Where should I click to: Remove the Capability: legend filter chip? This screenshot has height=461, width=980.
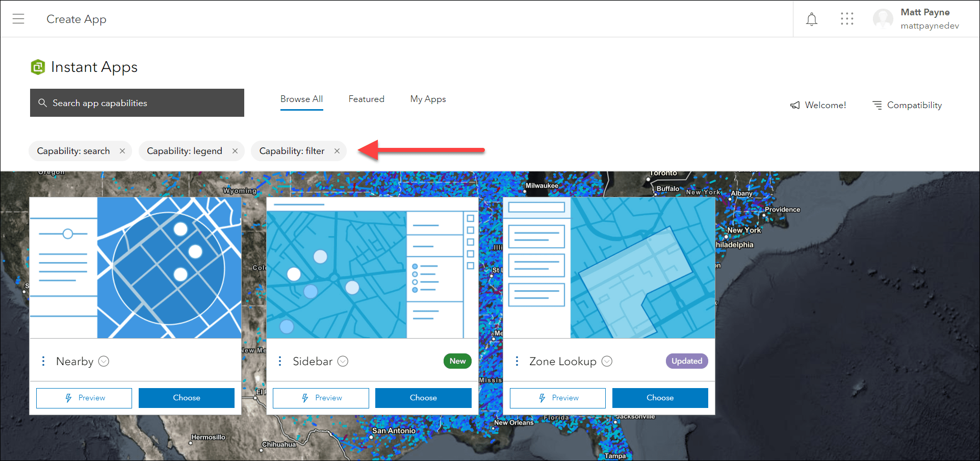tap(235, 151)
